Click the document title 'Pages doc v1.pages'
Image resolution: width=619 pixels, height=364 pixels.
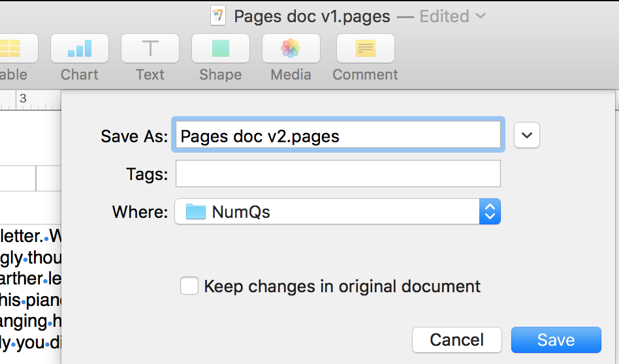coord(311,16)
